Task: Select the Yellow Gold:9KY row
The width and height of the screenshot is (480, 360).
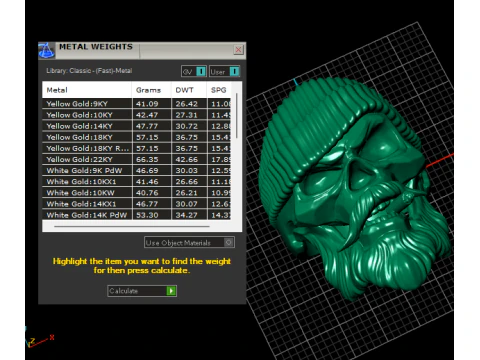Action: (137, 104)
